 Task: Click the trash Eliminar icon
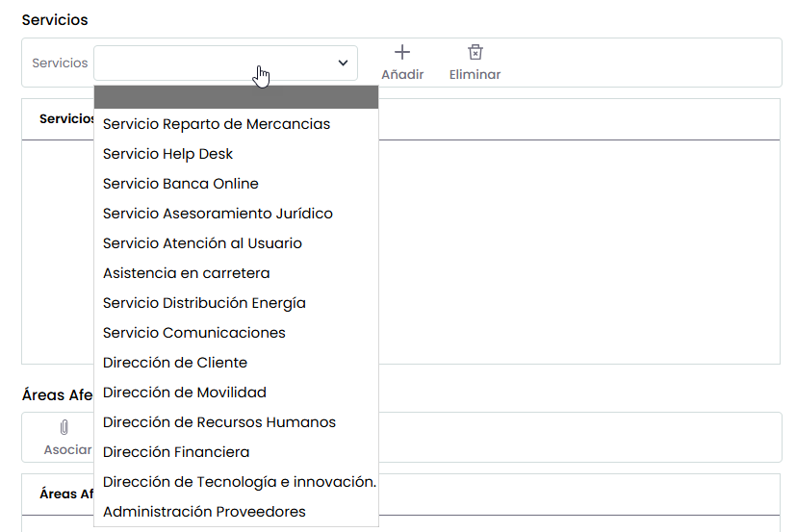click(475, 53)
